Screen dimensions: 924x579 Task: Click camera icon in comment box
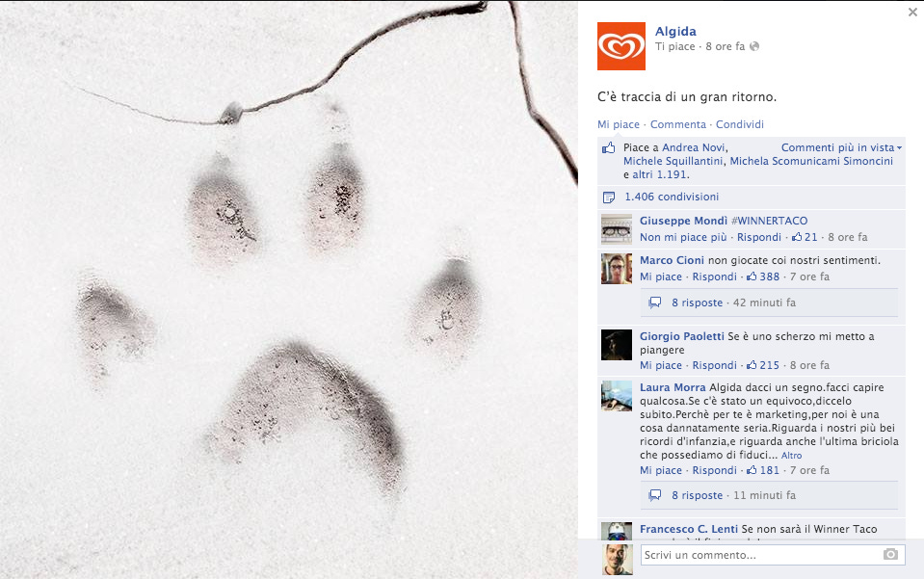point(890,554)
